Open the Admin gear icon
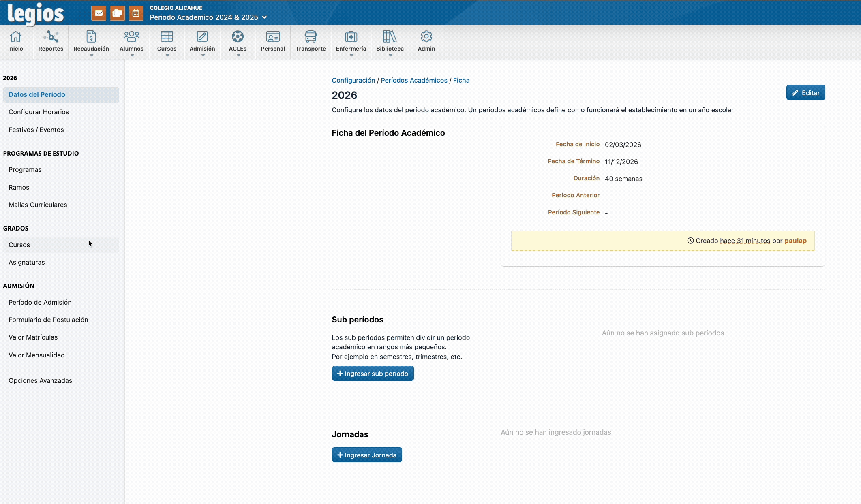 (426, 37)
